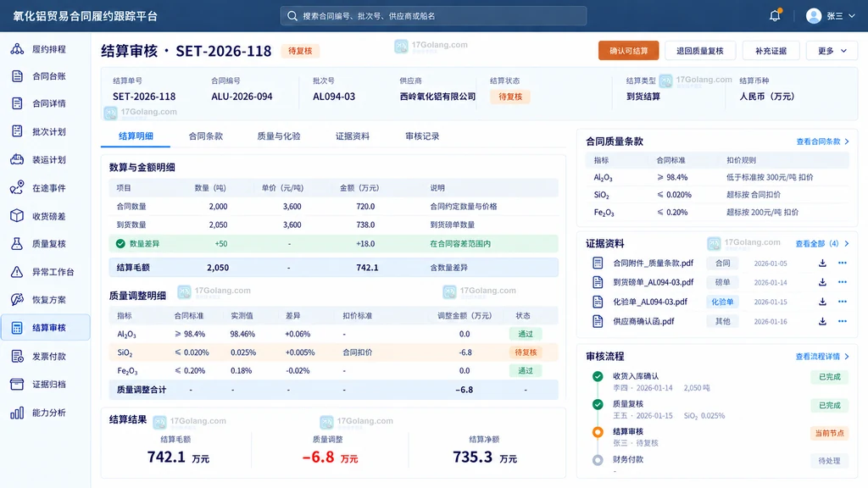
Task: Open more options for 合同附件_质量条款.pdf
Action: click(x=843, y=263)
